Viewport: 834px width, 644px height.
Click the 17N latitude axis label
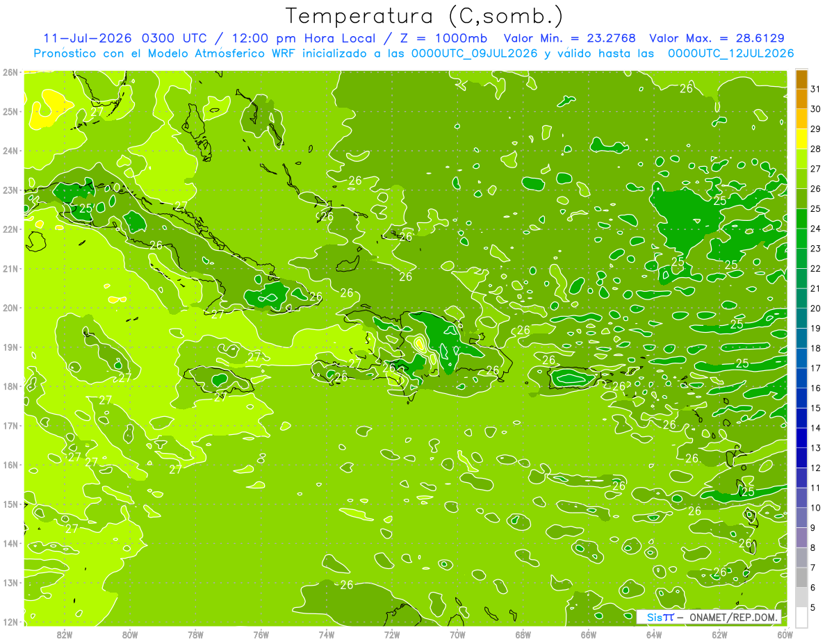pos(10,426)
